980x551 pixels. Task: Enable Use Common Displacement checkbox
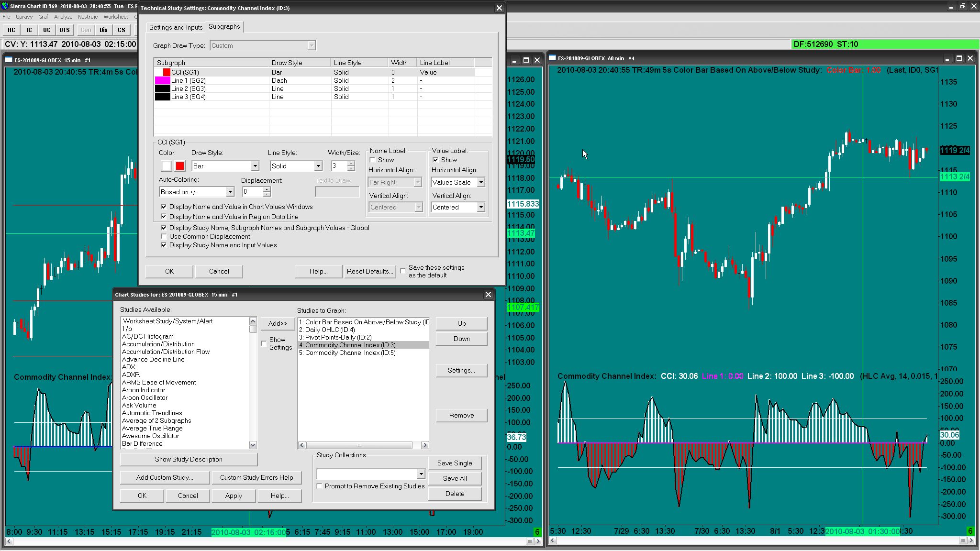click(164, 236)
